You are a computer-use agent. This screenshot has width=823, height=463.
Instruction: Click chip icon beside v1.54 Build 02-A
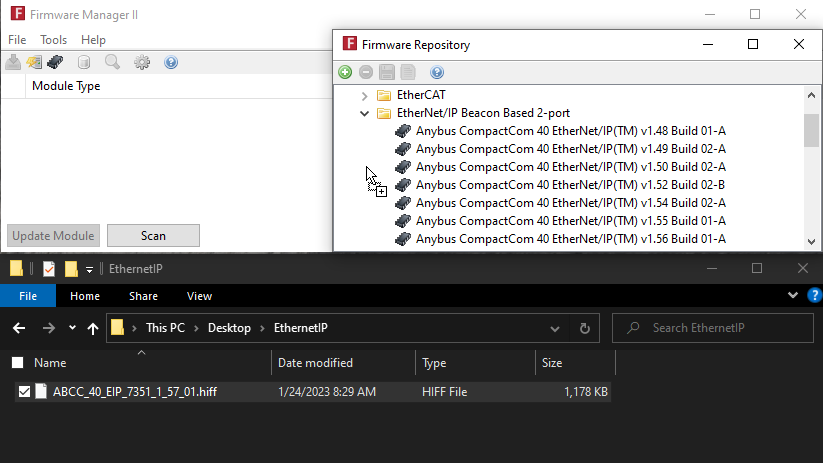pos(403,203)
